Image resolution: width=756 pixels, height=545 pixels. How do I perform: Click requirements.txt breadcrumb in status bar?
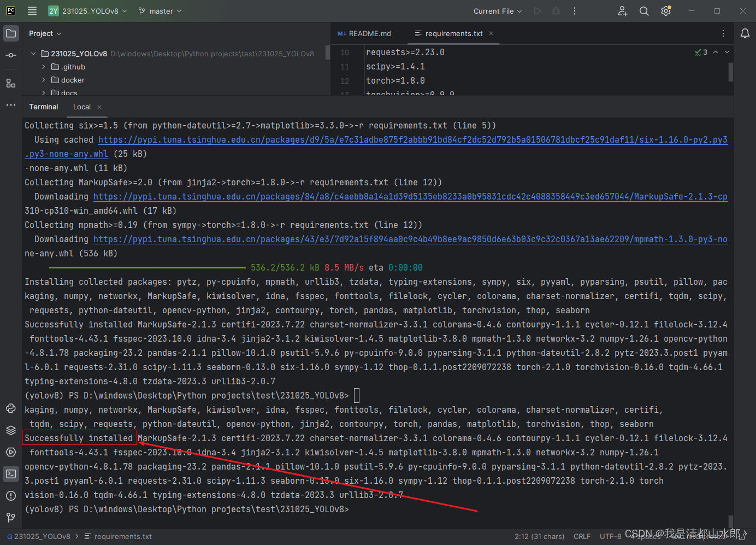point(118,536)
